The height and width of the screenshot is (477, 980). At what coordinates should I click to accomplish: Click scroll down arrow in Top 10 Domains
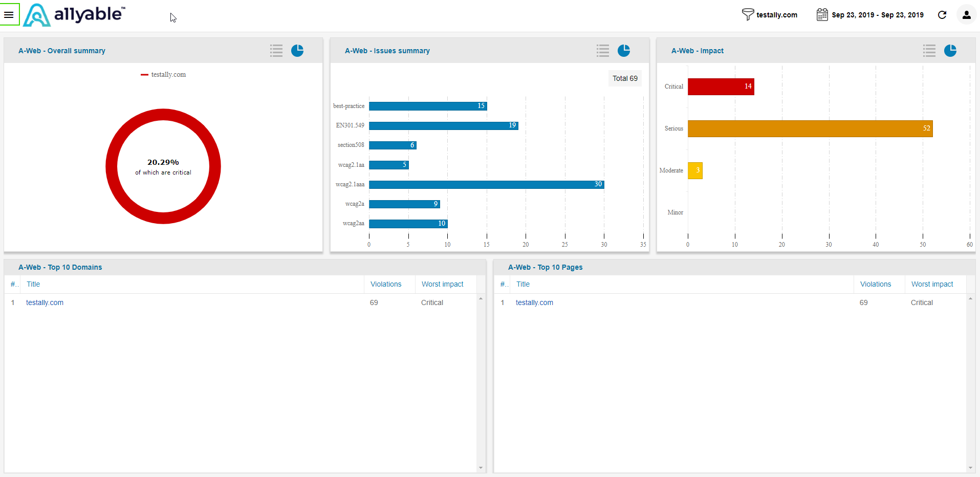pyautogui.click(x=481, y=468)
